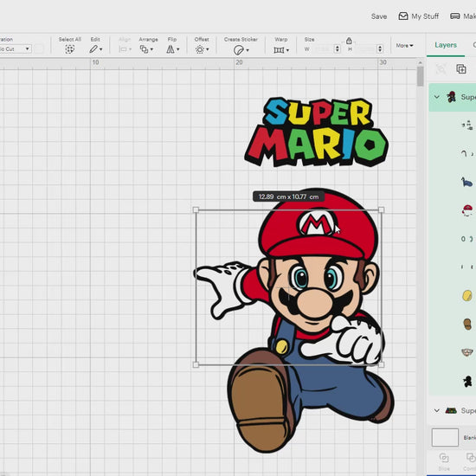Toggle the size aspect ratio lock
The height and width of the screenshot is (476, 476).
[349, 41]
